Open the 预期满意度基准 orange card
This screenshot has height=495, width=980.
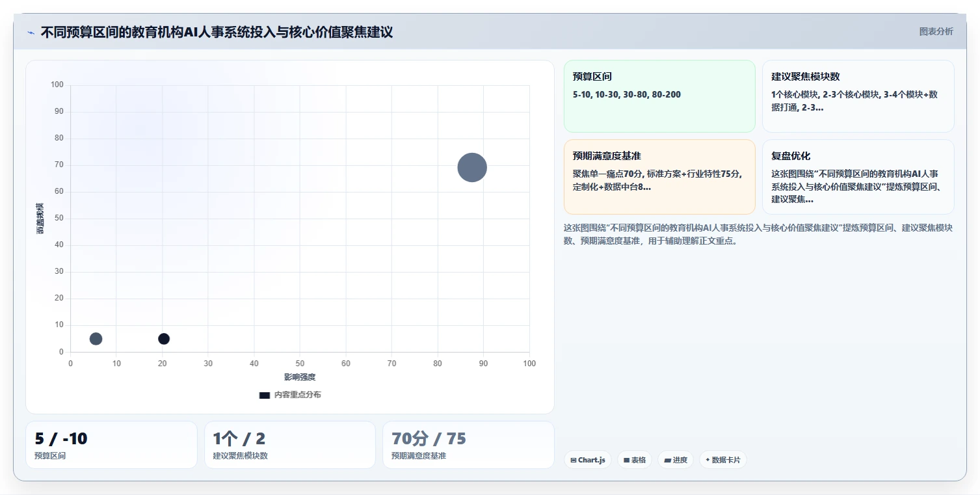click(659, 177)
